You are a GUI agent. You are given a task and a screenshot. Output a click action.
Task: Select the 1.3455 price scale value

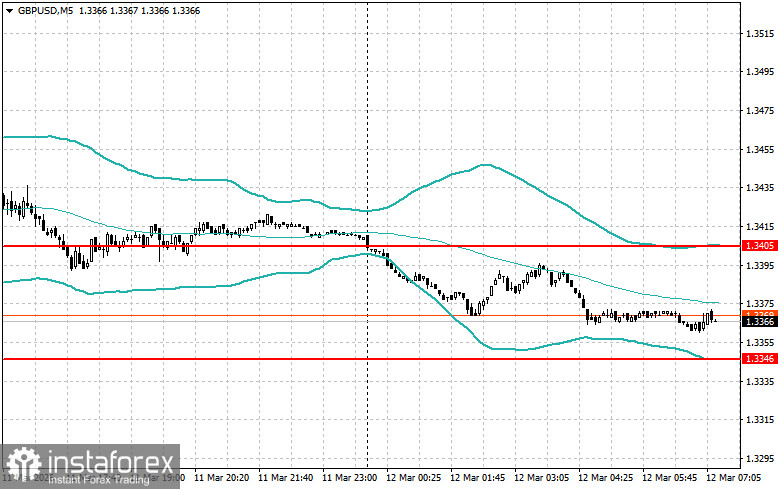click(x=760, y=149)
